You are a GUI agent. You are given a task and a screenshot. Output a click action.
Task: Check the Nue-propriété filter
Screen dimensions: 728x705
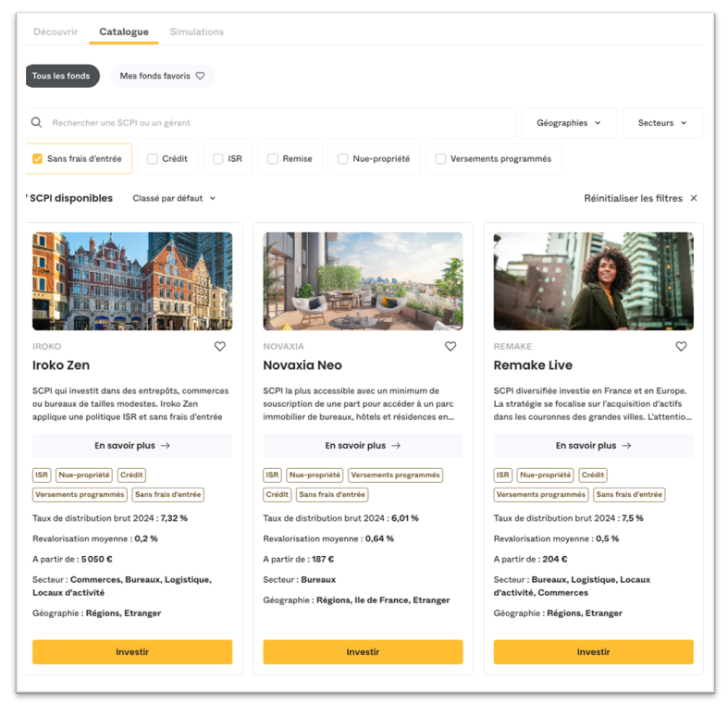[x=342, y=159]
